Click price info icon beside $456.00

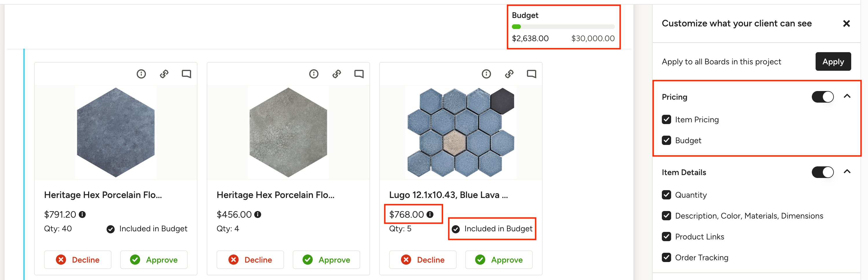tap(258, 214)
